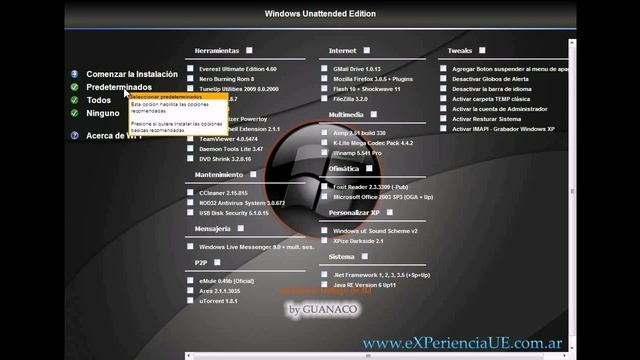This screenshot has height=360, width=640.
Task: Check .Net Framework 1, 2, 3, 3.5
Action: [x=324, y=275]
